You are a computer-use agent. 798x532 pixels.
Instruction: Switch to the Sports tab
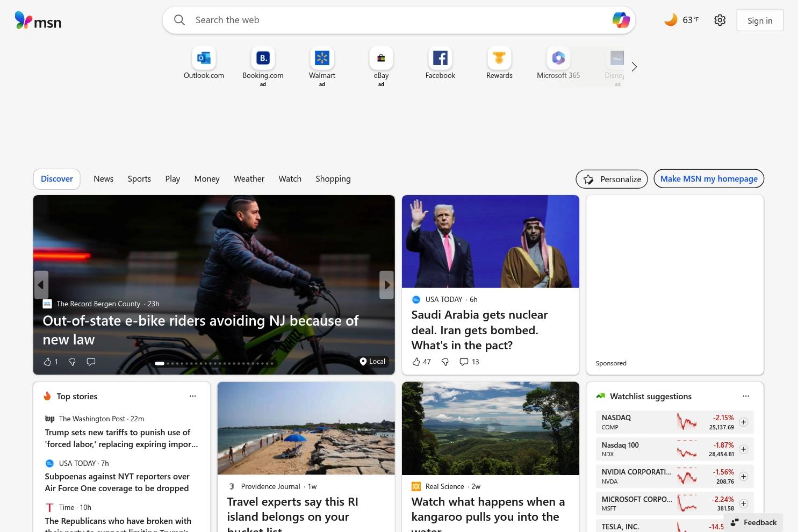tap(139, 179)
